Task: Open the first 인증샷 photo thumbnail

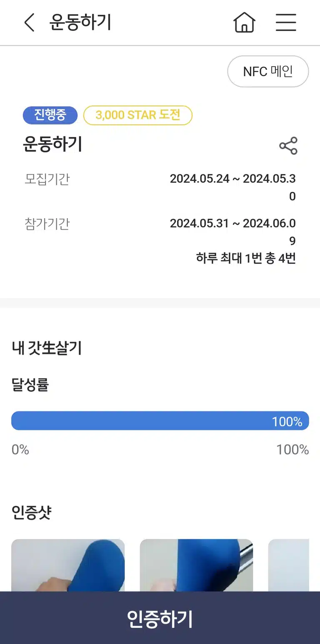Action: [68, 565]
